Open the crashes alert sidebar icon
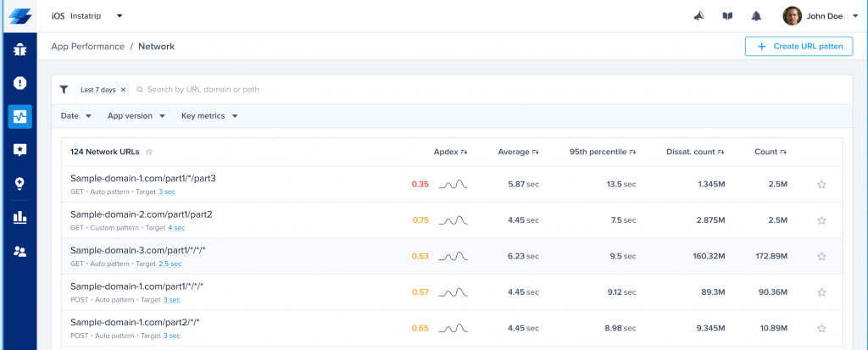Image resolution: width=868 pixels, height=350 pixels. click(x=19, y=83)
